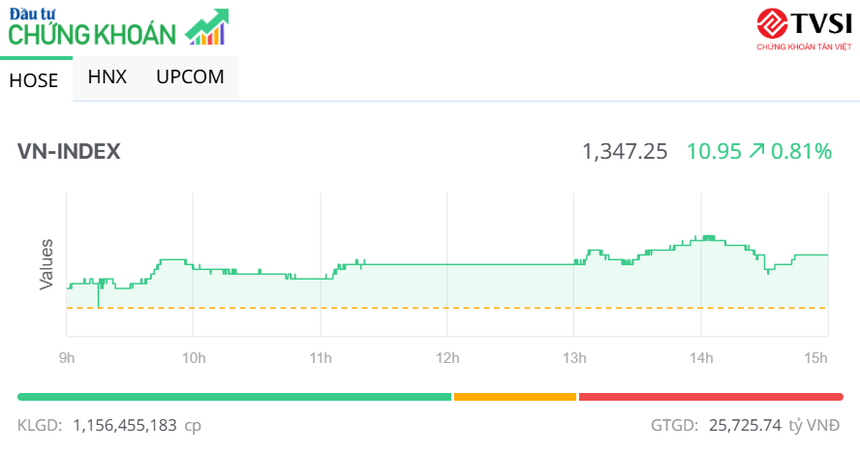Image resolution: width=860 pixels, height=453 pixels.
Task: Click the 15h marker on time axis
Action: 816,358
